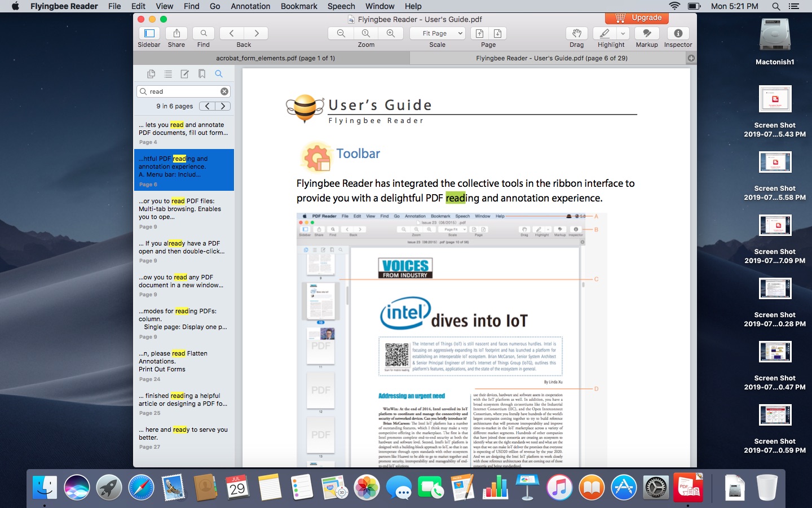Click the actual size zoom magnifier
Image resolution: width=812 pixels, height=508 pixels.
(x=366, y=33)
